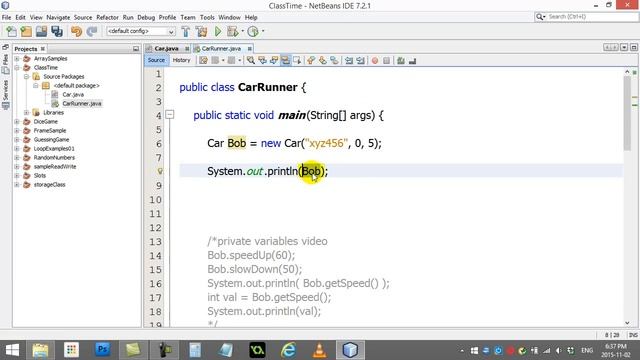Open the Navigate menu
640x360 pixels.
tap(58, 18)
